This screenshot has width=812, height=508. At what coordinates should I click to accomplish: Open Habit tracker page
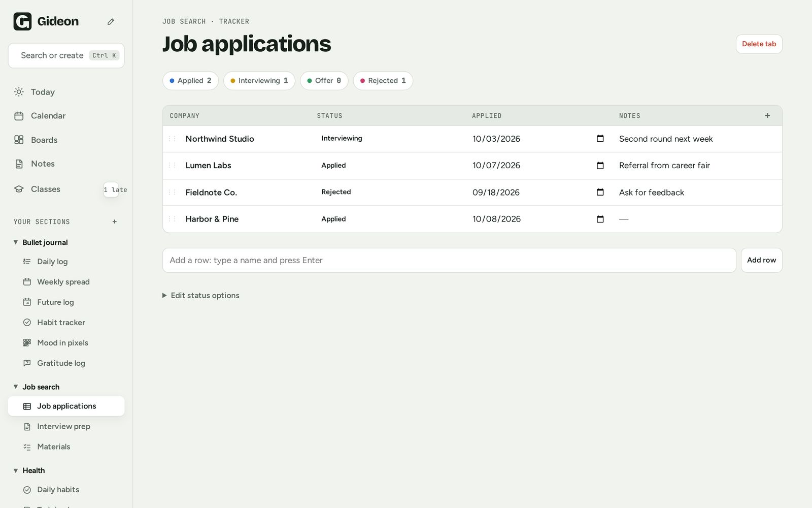point(66,323)
